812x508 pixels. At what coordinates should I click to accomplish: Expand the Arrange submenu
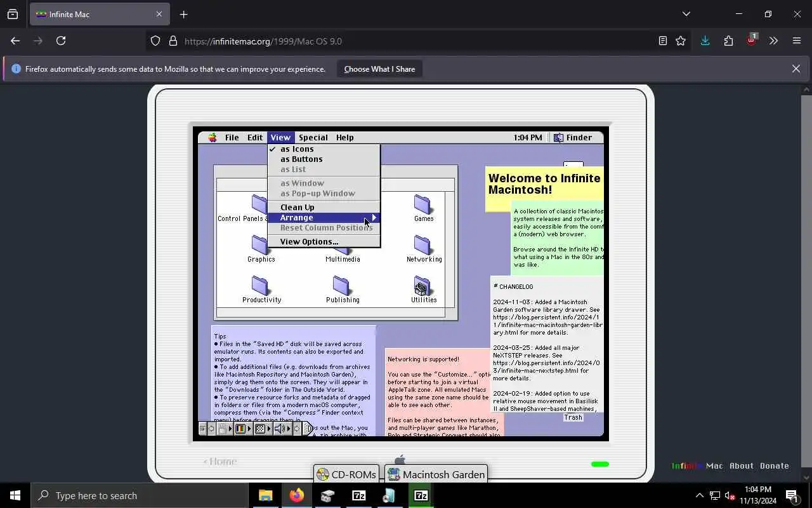(324, 217)
